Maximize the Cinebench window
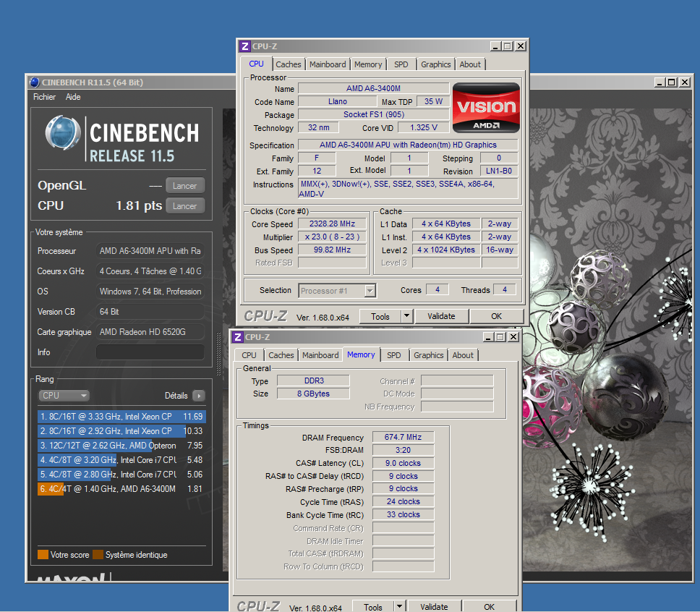 pyautogui.click(x=671, y=82)
